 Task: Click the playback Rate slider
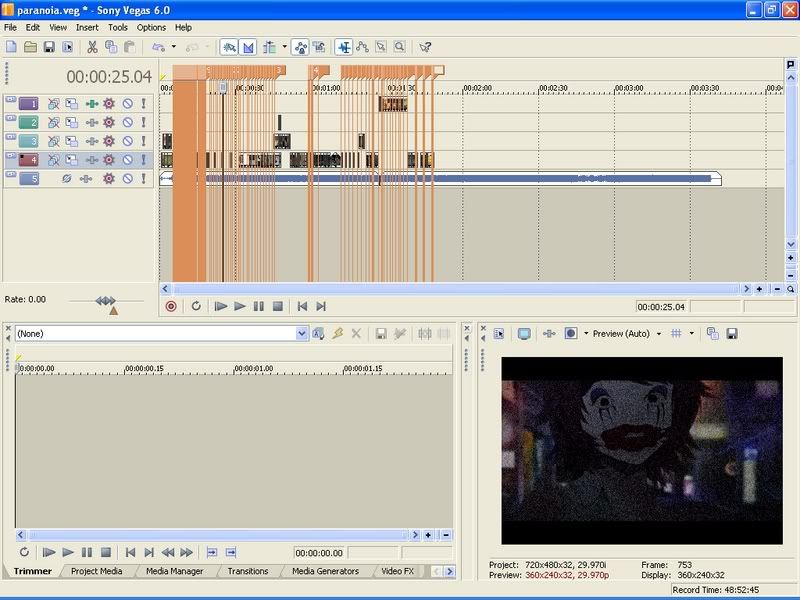[x=105, y=300]
